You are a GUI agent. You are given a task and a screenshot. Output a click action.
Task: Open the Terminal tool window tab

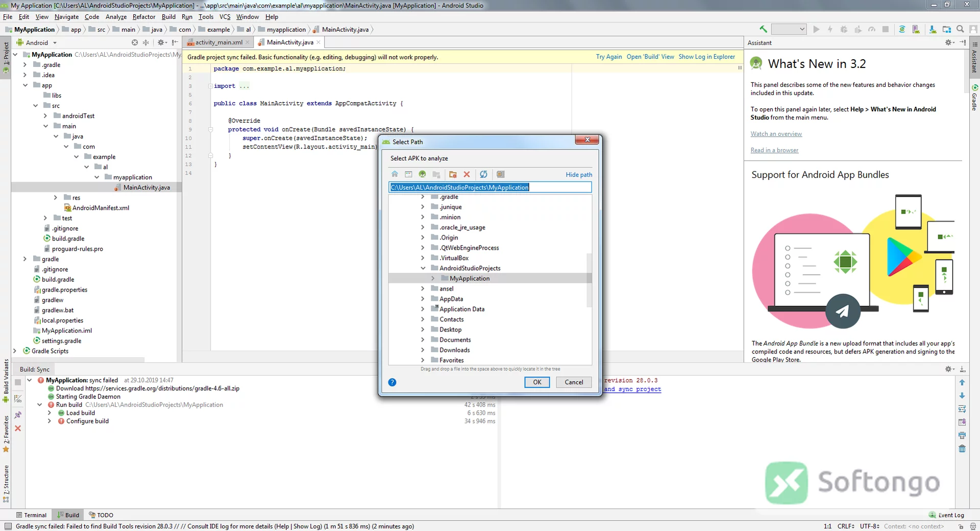tap(31, 515)
